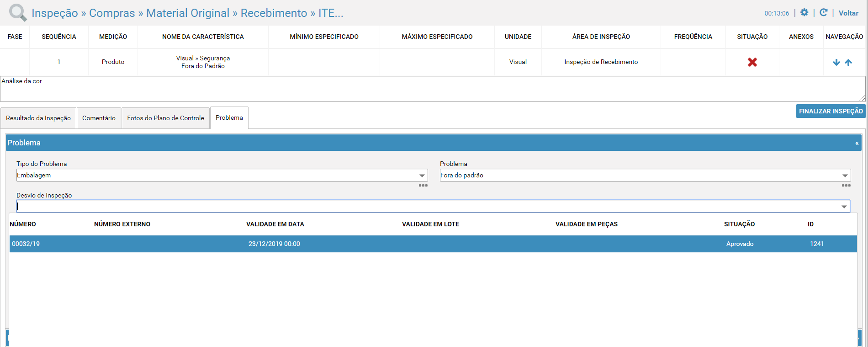Click the ÁREA DE INSPEÇÃO header

pos(601,37)
